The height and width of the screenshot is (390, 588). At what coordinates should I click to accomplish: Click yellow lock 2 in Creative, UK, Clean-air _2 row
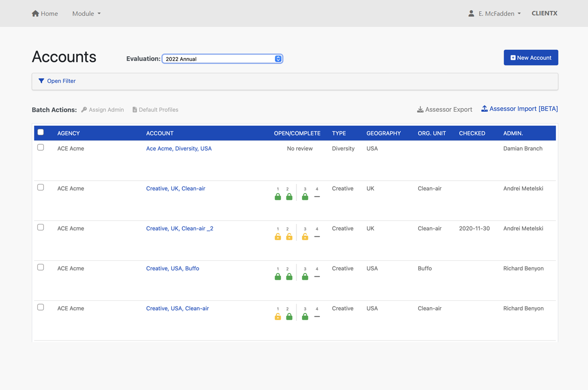pos(289,237)
